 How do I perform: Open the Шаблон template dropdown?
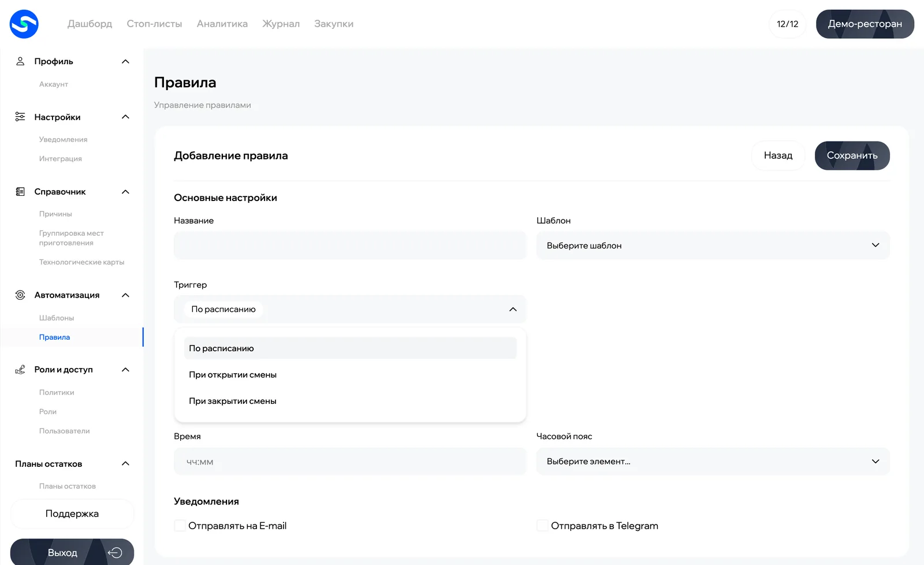coord(713,246)
